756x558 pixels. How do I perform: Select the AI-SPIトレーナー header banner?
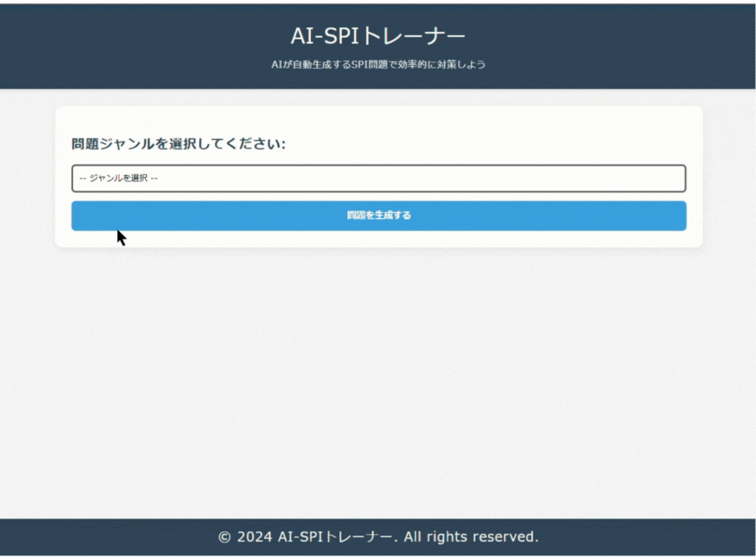point(378,43)
